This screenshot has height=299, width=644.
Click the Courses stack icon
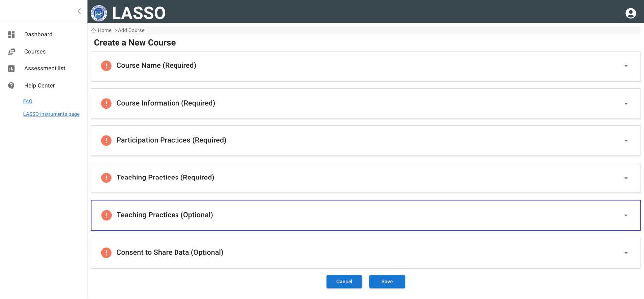click(11, 52)
